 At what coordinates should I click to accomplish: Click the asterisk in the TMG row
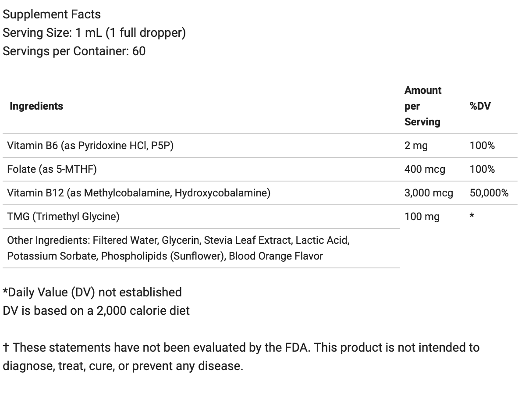(x=472, y=216)
